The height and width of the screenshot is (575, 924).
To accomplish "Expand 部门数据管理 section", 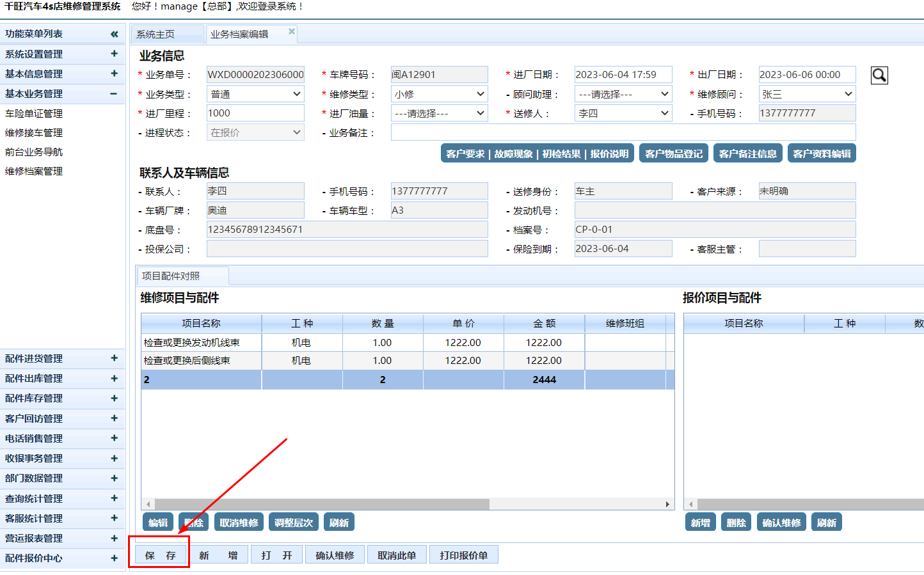I will tap(114, 478).
